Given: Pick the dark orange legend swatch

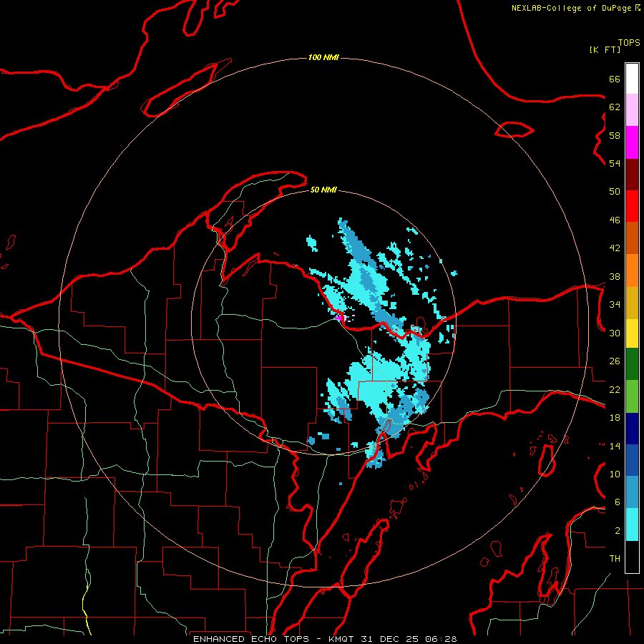Looking at the screenshot, I should pyautogui.click(x=632, y=238).
